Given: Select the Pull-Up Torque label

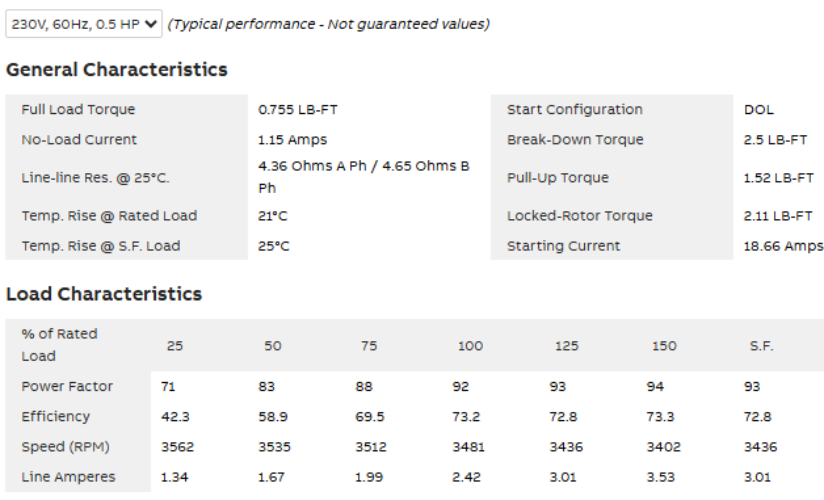Looking at the screenshot, I should click(558, 178).
